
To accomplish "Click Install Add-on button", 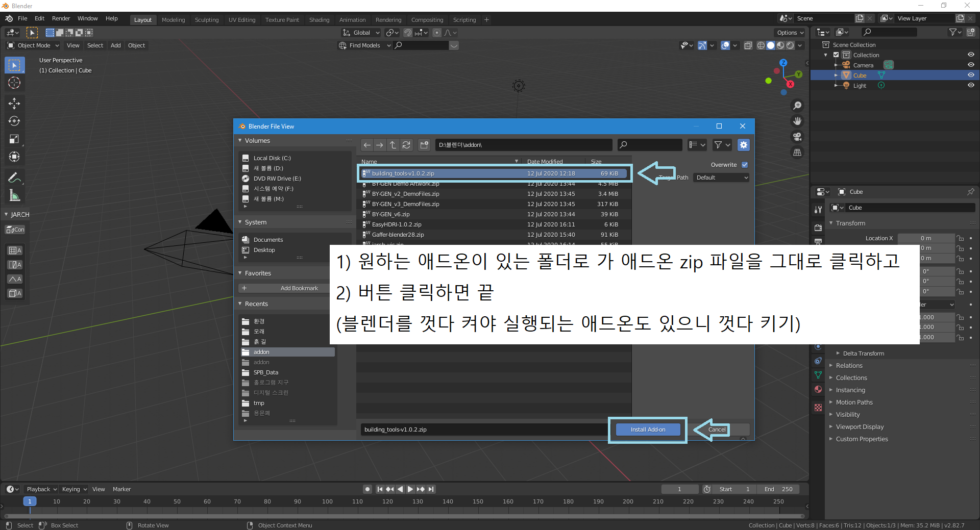I will 648,430.
